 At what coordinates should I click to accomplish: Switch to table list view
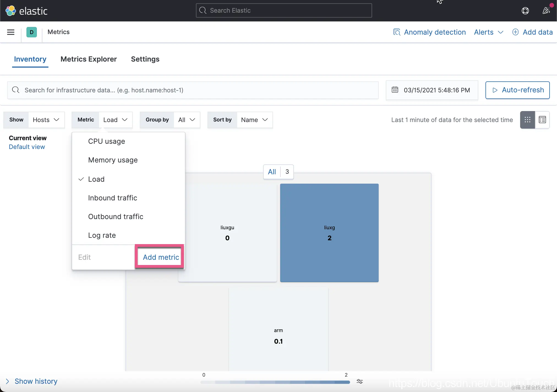click(542, 120)
